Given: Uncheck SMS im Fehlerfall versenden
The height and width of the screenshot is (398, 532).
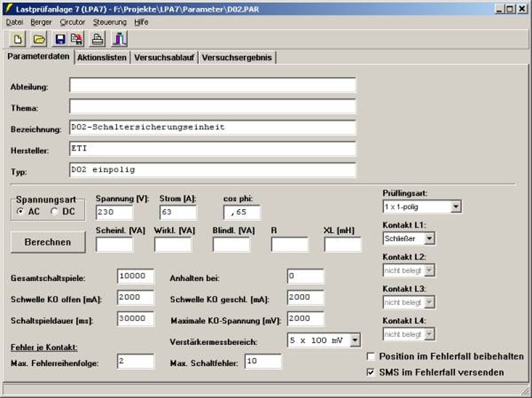Looking at the screenshot, I should 371,372.
